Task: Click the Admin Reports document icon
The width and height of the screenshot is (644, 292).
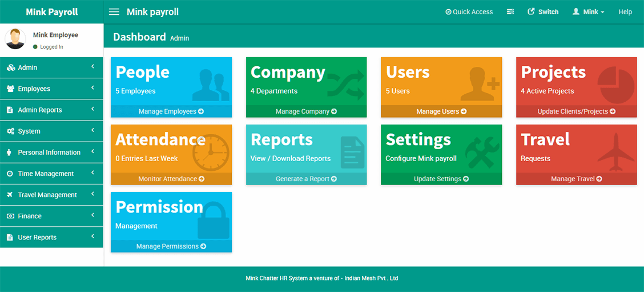Action: click(10, 110)
